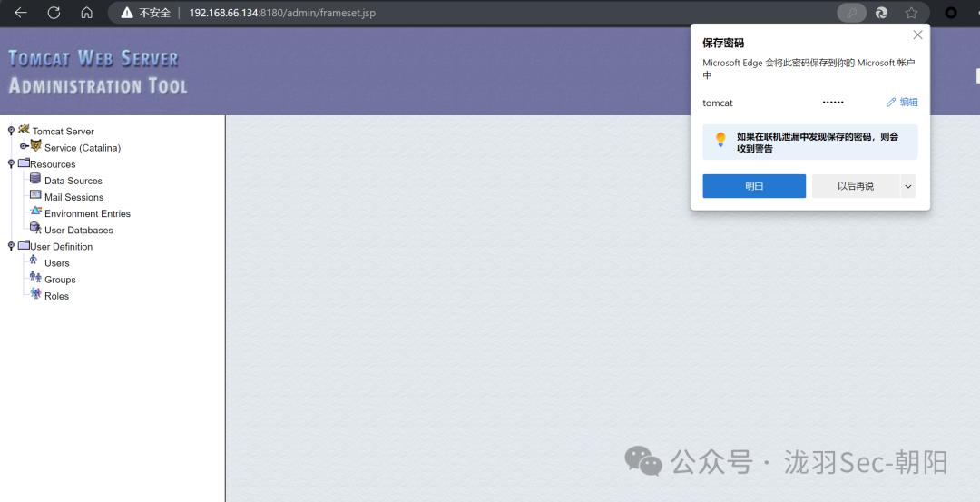This screenshot has width=980, height=502.
Task: Open Data Sources in the tree
Action: click(73, 181)
